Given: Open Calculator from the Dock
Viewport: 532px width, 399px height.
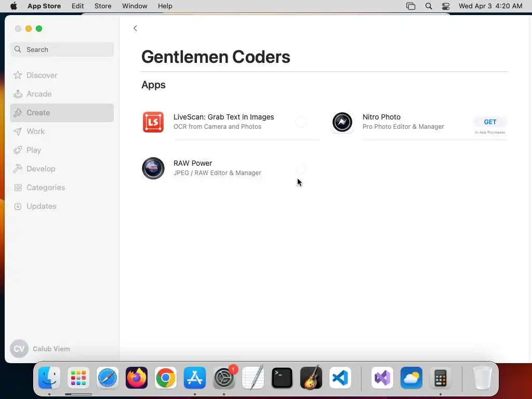Looking at the screenshot, I should point(441,378).
